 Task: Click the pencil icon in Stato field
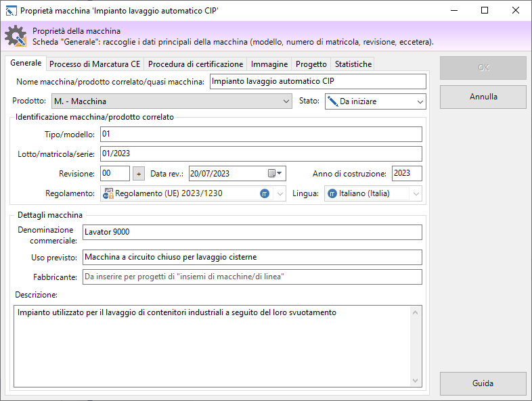[x=332, y=101]
